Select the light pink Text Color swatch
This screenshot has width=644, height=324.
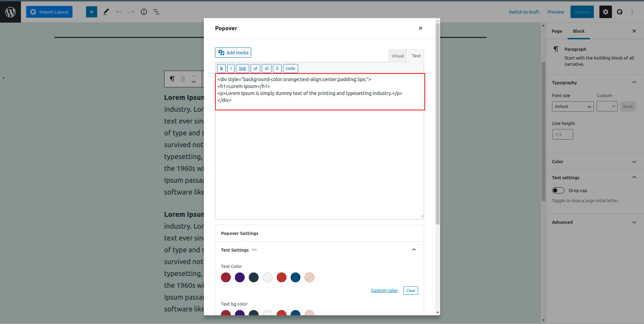(x=309, y=277)
